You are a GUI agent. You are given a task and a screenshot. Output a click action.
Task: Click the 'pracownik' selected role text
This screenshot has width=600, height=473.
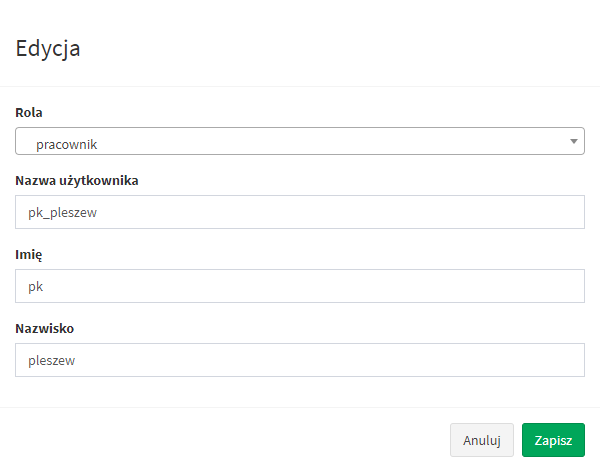(x=66, y=144)
